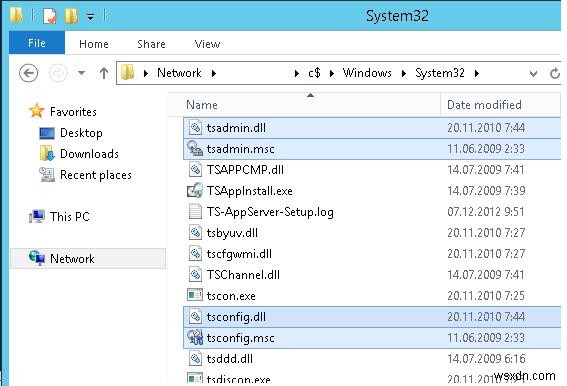Click the Recent places icon
Screen dimensions: 567x386
47,175
